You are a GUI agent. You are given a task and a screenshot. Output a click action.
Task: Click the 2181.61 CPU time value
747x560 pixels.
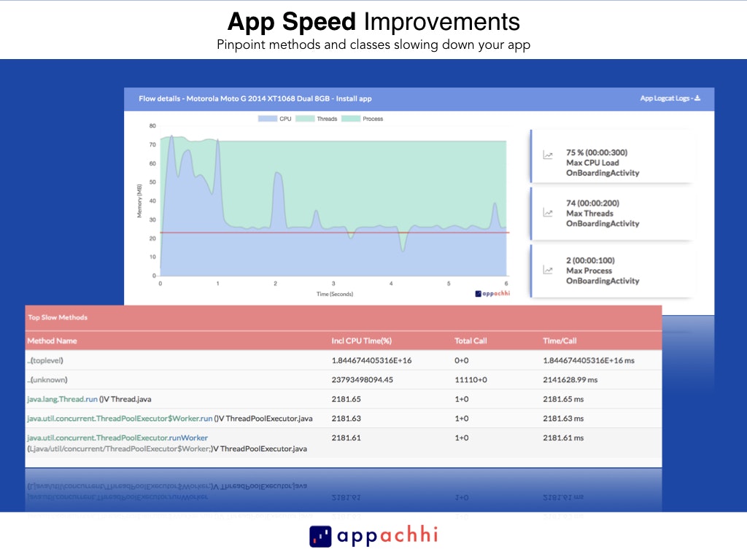click(347, 437)
